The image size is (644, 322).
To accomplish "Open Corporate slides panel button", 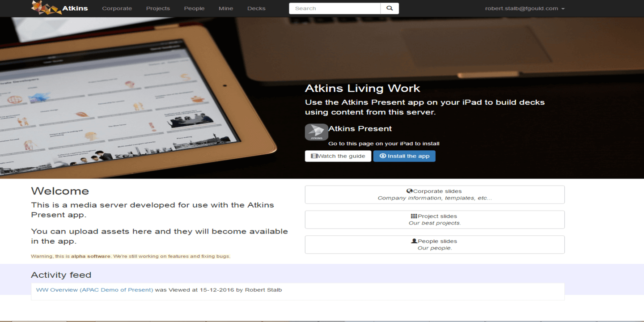I will coord(435,195).
